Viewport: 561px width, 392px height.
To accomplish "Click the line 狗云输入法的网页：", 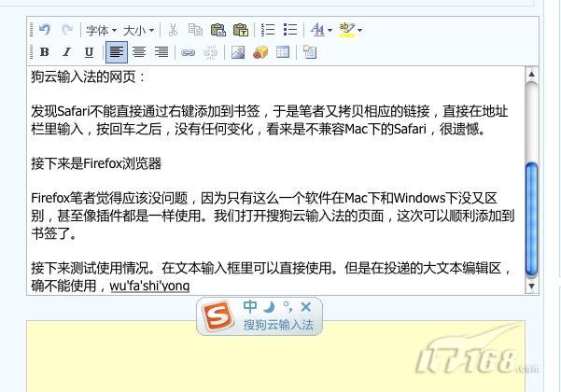I will [x=88, y=77].
